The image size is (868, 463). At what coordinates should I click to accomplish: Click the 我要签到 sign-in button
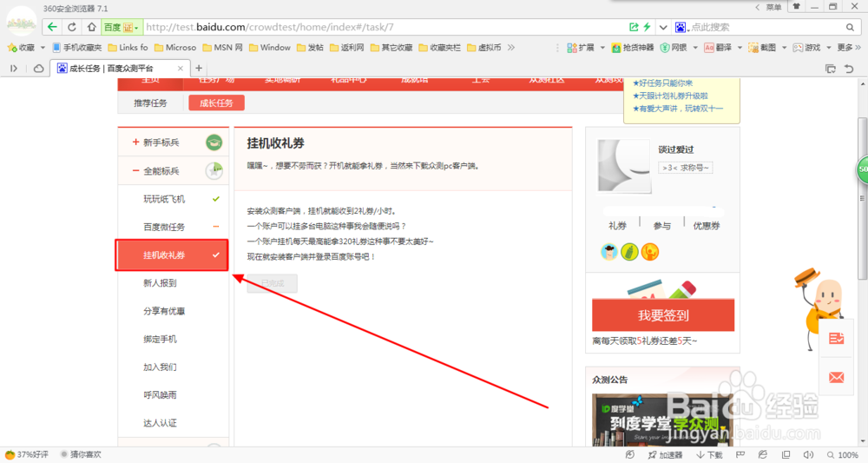(663, 315)
